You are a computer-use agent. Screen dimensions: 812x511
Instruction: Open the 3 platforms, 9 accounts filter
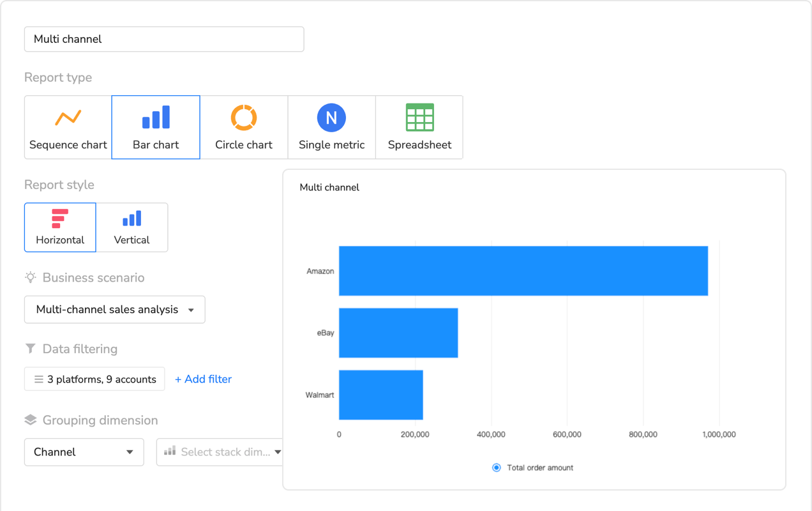pyautogui.click(x=94, y=379)
